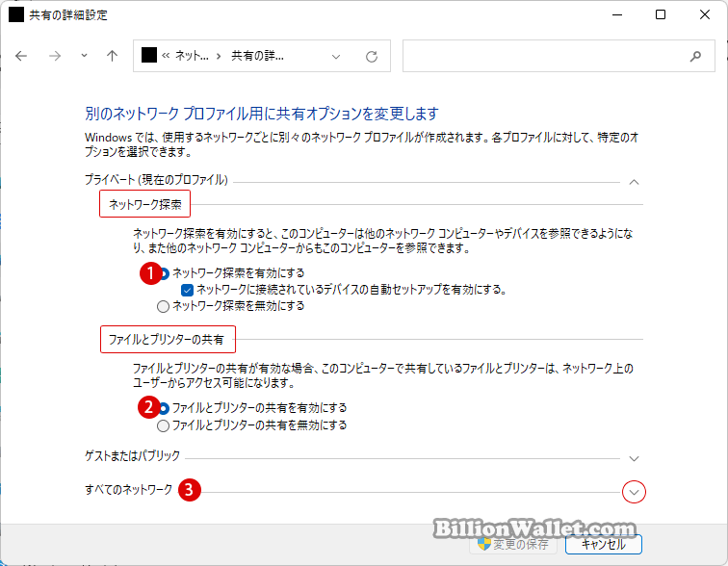Viewport: 728px width, 566px height.
Task: Focus the search input box
Action: [x=559, y=56]
